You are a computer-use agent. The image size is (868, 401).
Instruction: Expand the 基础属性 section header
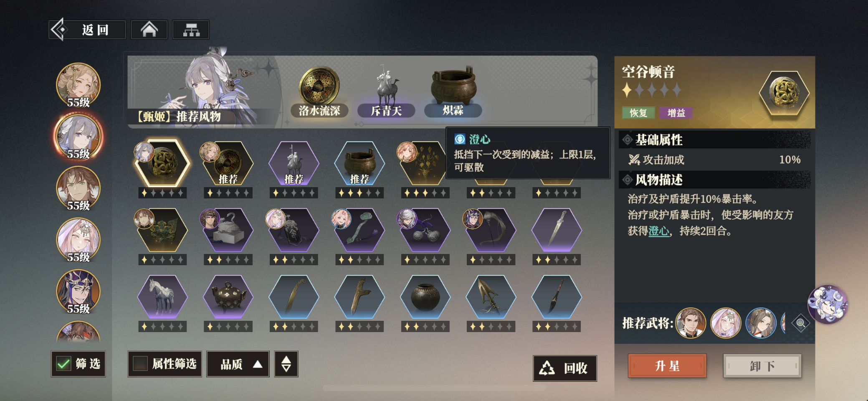[715, 140]
